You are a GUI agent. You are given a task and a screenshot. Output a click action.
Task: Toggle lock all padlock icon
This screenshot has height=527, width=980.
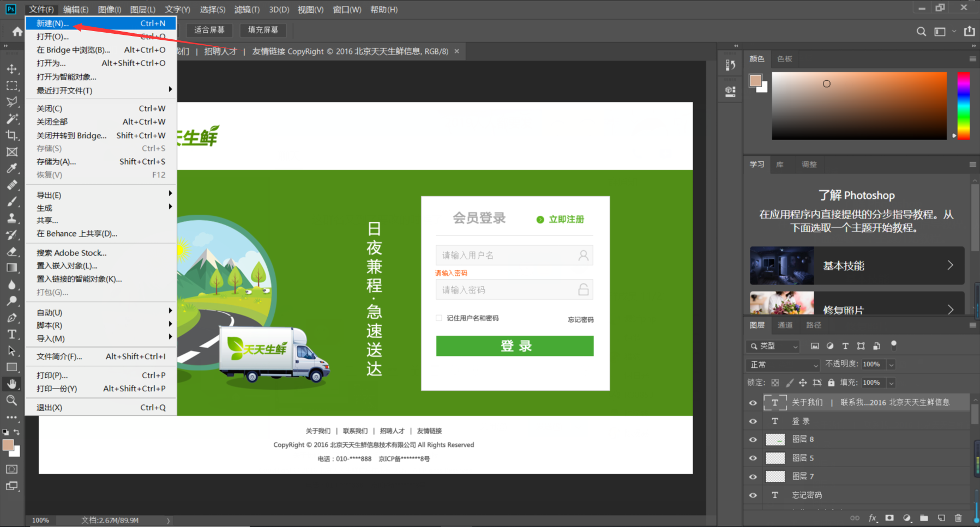pos(831,383)
